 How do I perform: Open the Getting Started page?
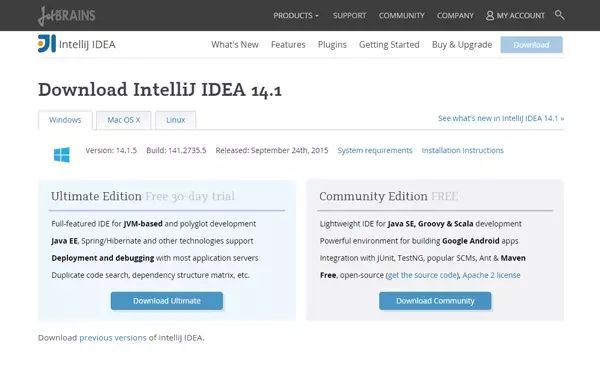[x=389, y=45]
